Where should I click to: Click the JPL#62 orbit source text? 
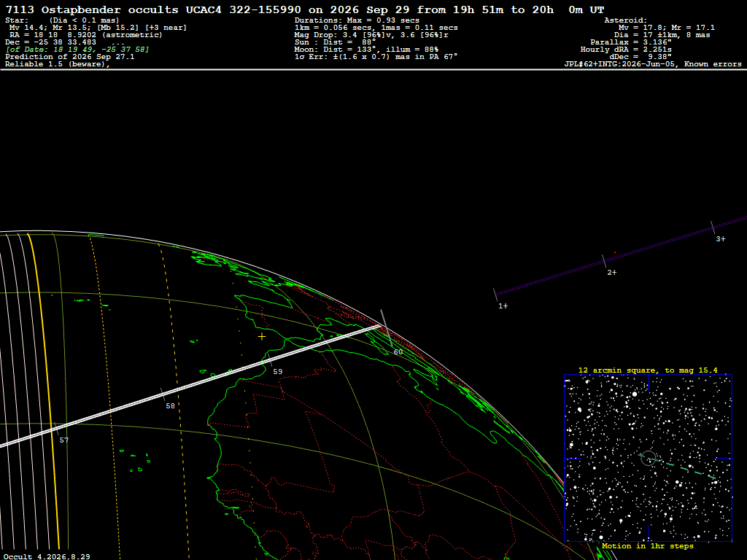653,64
